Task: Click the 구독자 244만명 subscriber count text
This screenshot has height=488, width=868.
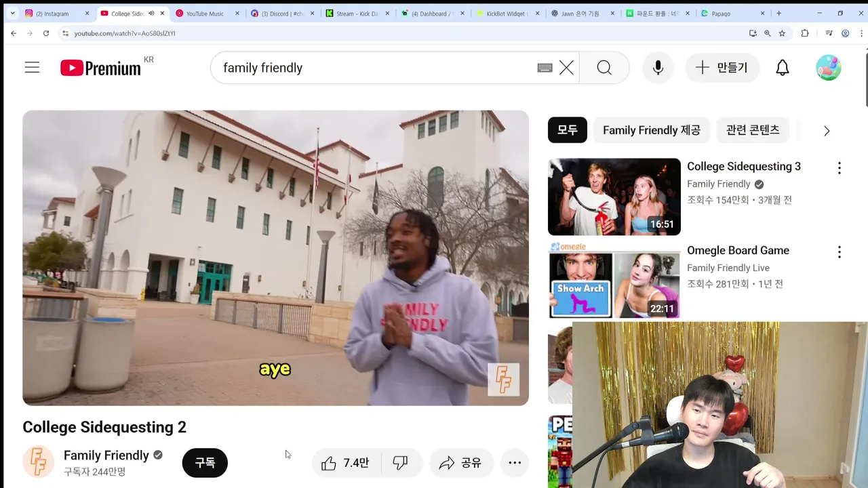Action: tap(95, 472)
